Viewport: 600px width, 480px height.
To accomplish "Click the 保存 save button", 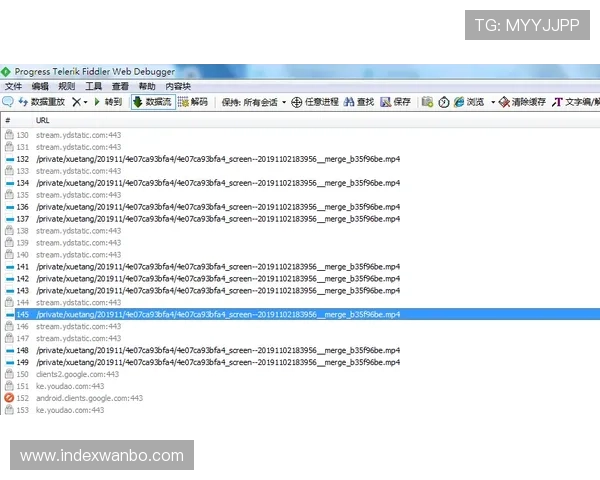I will tap(396, 102).
